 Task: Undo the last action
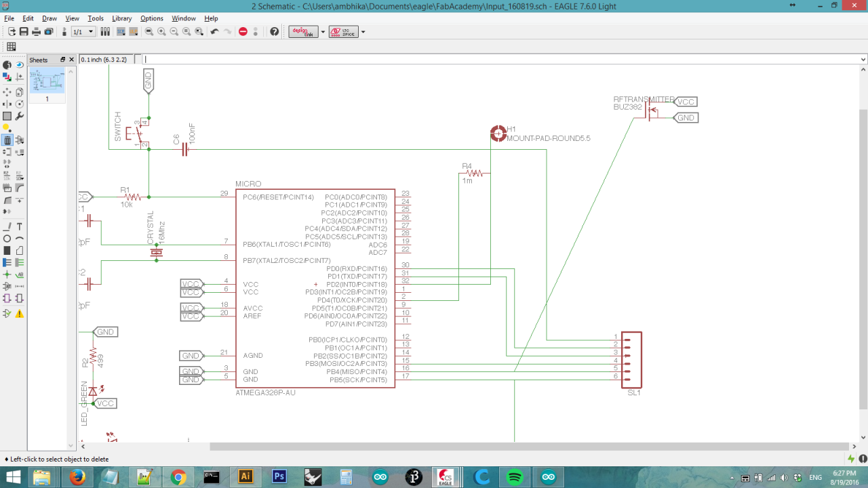click(x=214, y=32)
